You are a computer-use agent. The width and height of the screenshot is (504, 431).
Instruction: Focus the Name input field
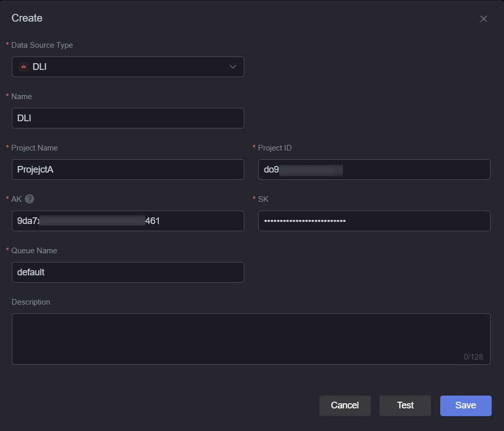[128, 118]
